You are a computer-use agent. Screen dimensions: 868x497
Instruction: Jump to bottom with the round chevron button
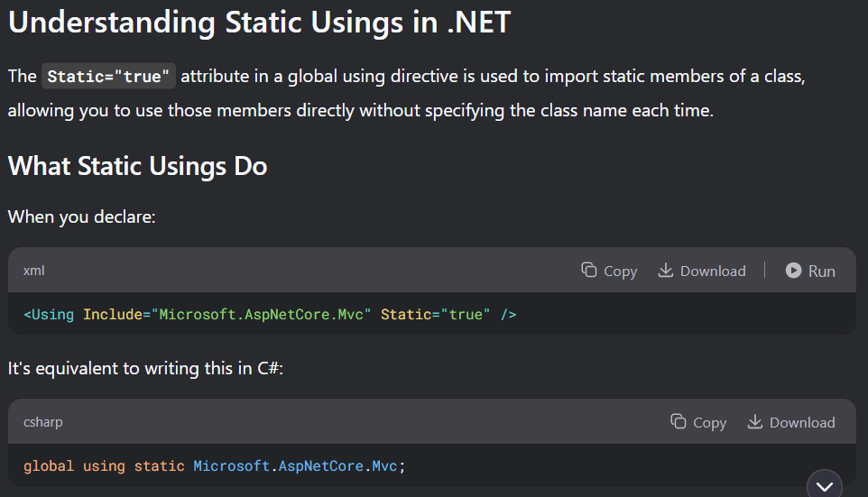(x=825, y=486)
